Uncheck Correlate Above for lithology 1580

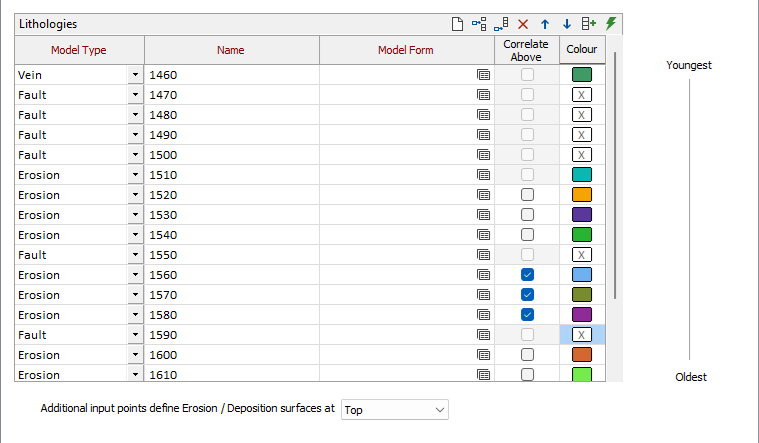(x=527, y=315)
